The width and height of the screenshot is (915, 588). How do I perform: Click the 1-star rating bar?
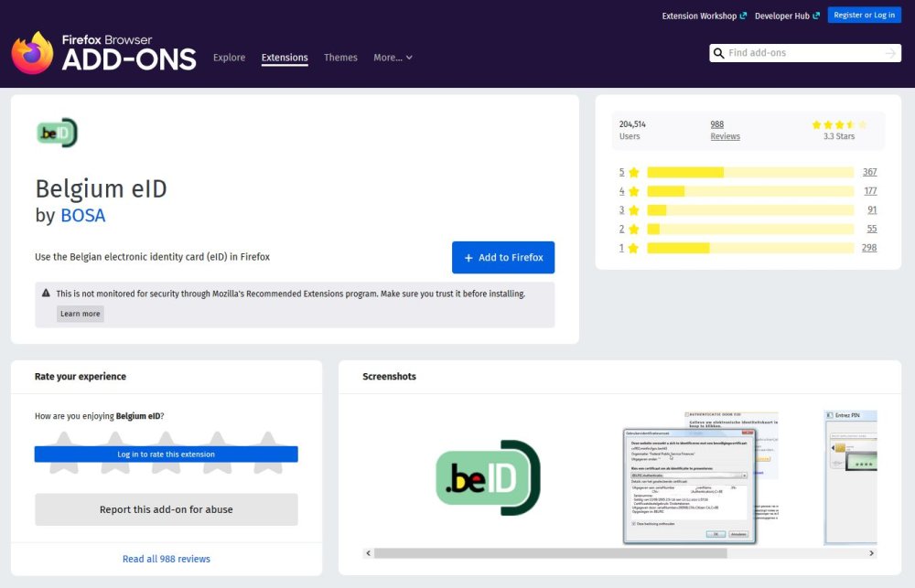click(x=750, y=248)
